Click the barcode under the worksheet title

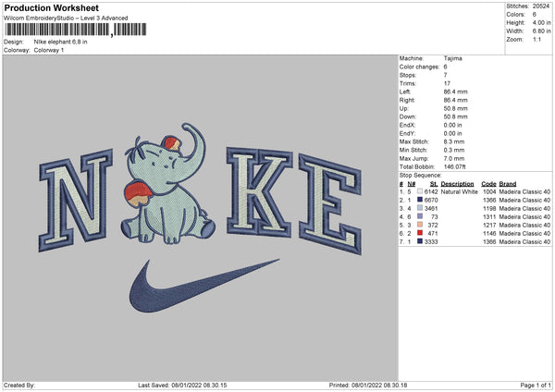tap(75, 30)
